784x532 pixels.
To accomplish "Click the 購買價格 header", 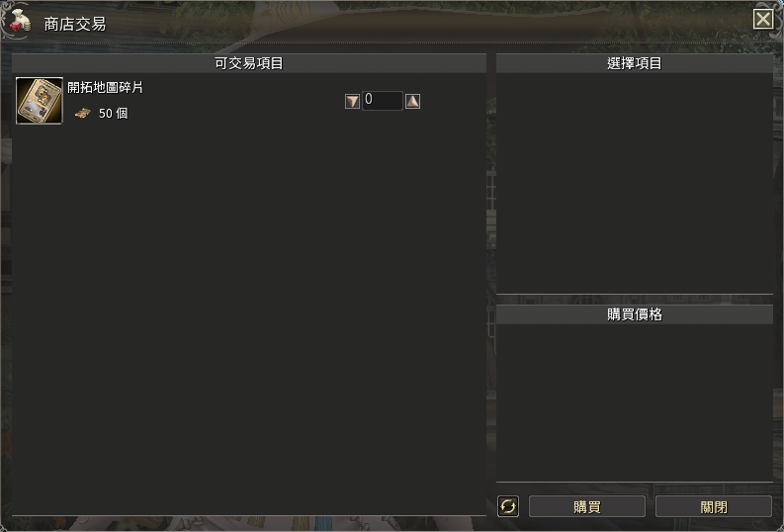I will [635, 314].
